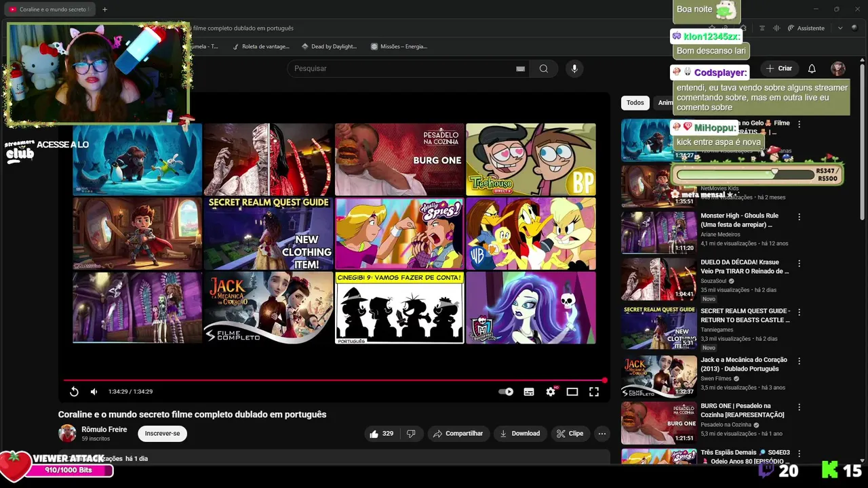Like the video with thumbs up
This screenshot has width=868, height=488.
click(x=381, y=434)
